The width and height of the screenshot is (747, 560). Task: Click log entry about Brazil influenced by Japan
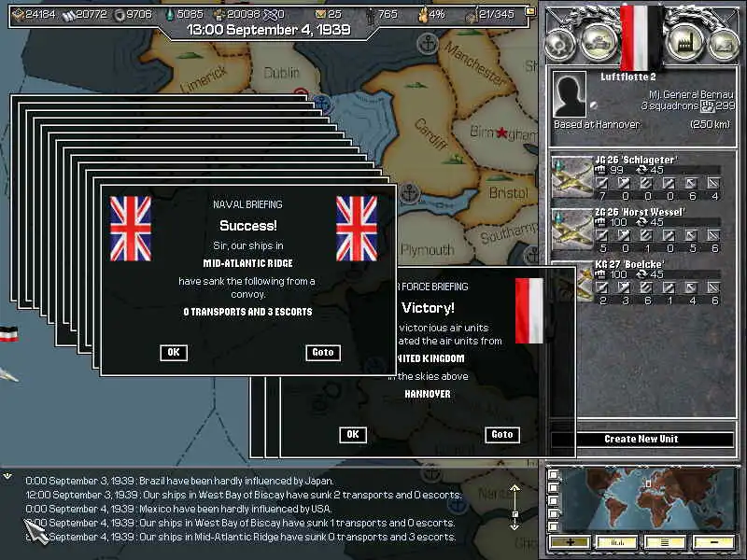coord(179,481)
